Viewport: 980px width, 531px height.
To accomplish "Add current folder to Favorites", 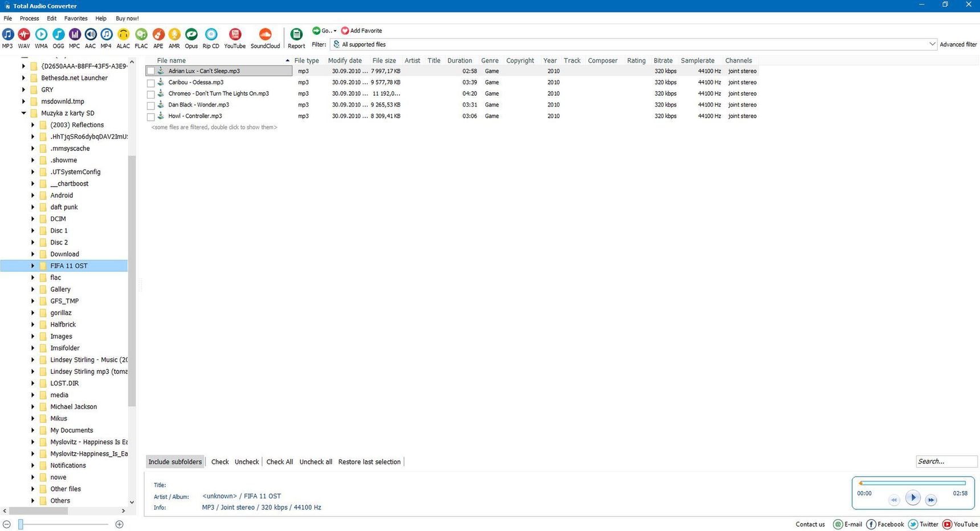I will [361, 31].
